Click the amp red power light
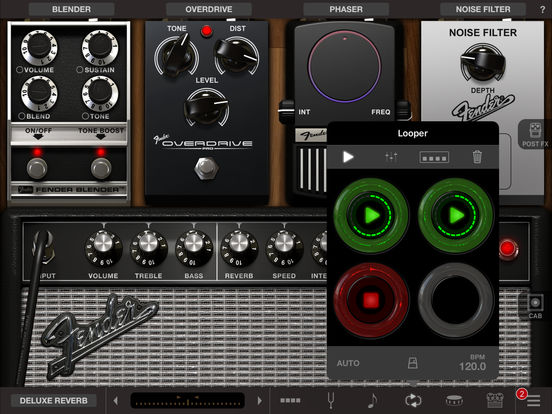Viewport: 552px width, 414px height. pyautogui.click(x=508, y=248)
